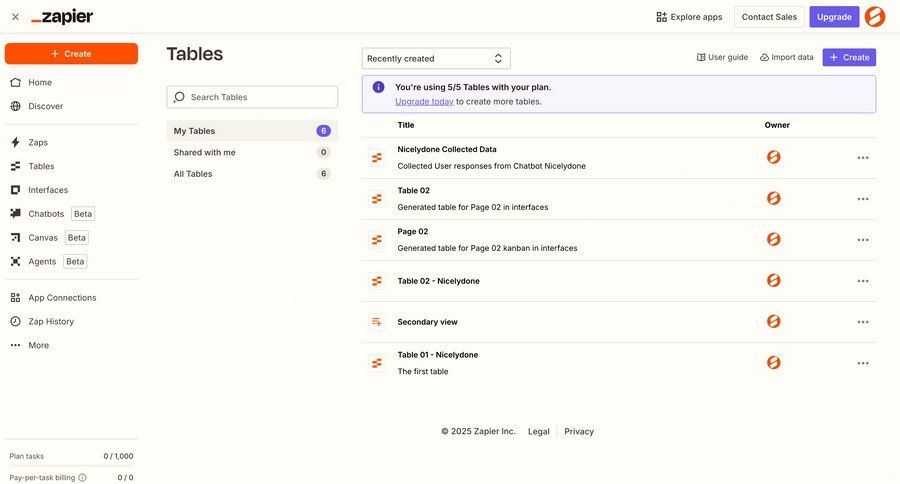Open options menu for Table 02 - Nicelydone
This screenshot has width=900, height=484.
coord(863,281)
